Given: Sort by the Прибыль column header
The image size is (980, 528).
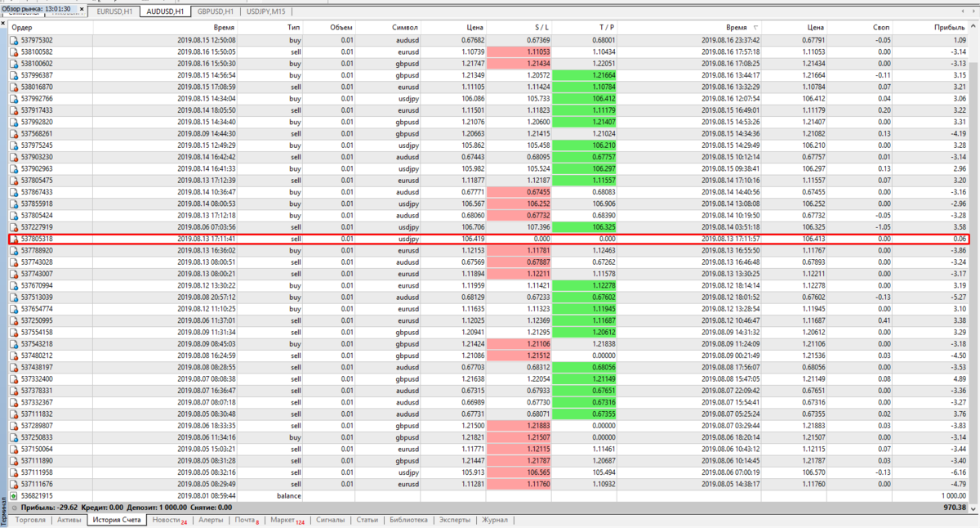Looking at the screenshot, I should click(932, 27).
